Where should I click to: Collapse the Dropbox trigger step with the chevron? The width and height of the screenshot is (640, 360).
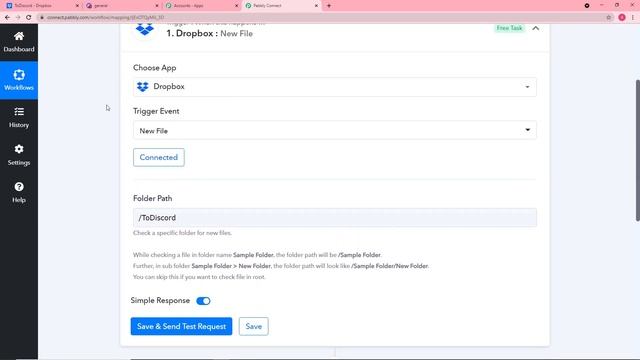pyautogui.click(x=536, y=28)
